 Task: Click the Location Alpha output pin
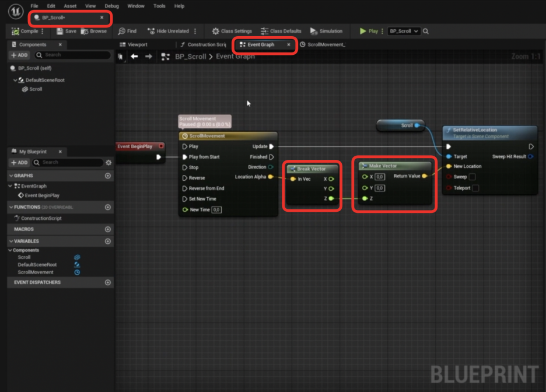pos(271,177)
